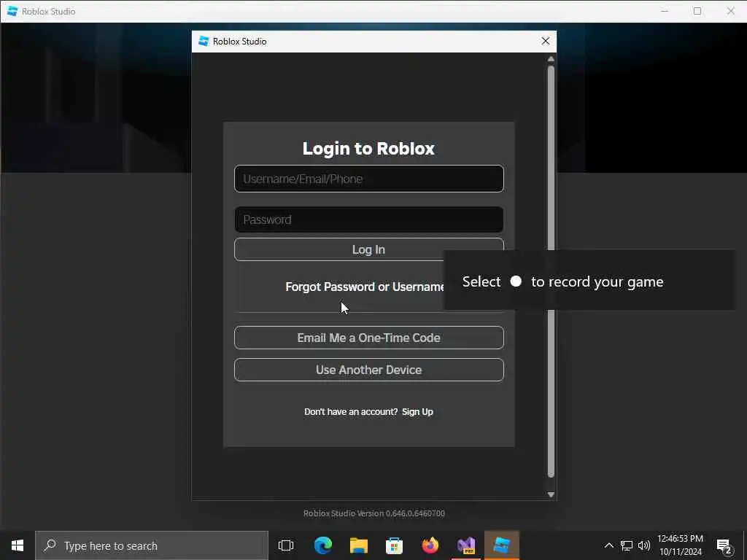Click the login dialog scrollbar down arrow
Image resolution: width=747 pixels, height=560 pixels.
pyautogui.click(x=551, y=495)
